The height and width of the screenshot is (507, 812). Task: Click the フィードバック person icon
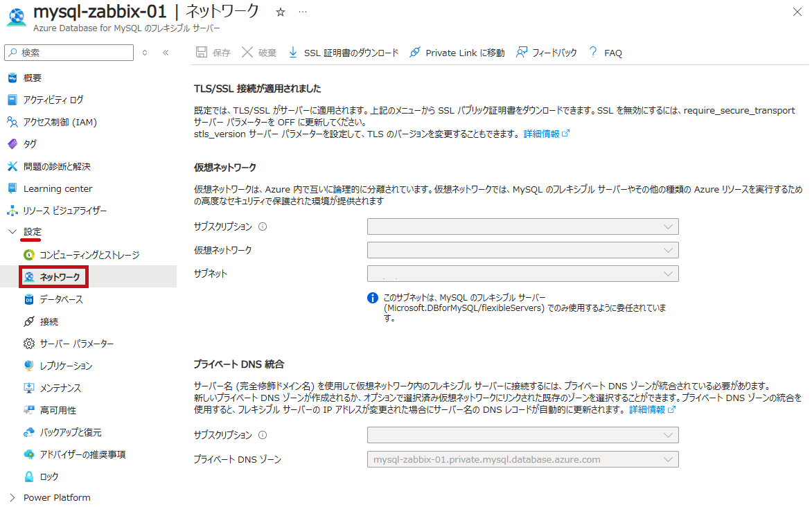coord(522,53)
